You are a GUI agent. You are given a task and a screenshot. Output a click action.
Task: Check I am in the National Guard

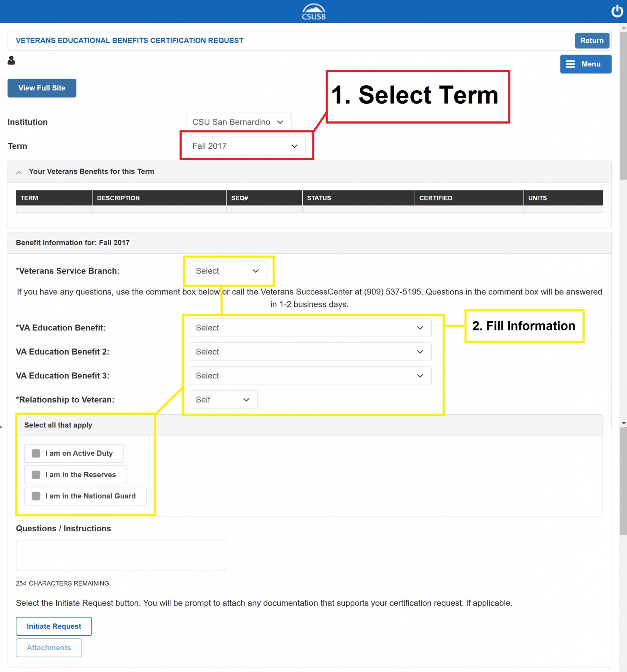pyautogui.click(x=36, y=496)
